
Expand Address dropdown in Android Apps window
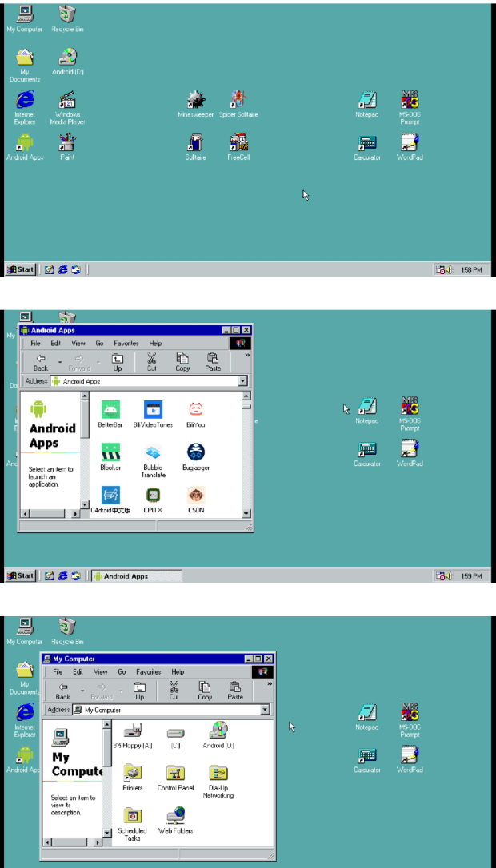[242, 382]
